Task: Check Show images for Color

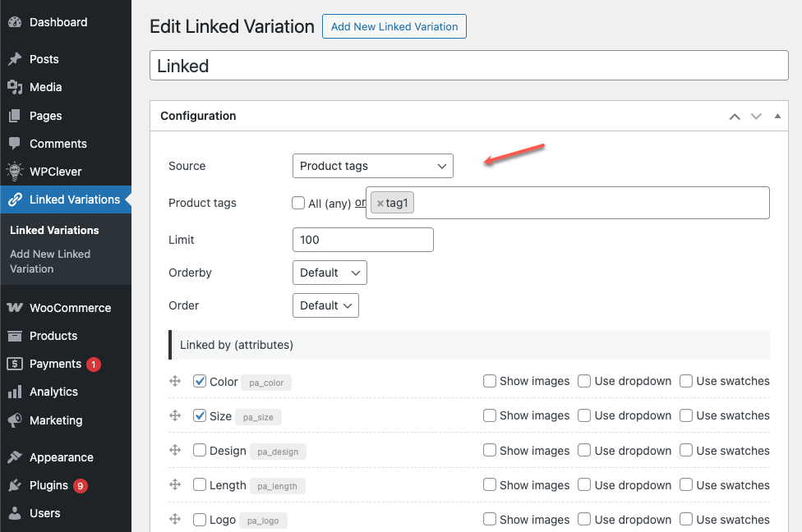Action: [490, 381]
